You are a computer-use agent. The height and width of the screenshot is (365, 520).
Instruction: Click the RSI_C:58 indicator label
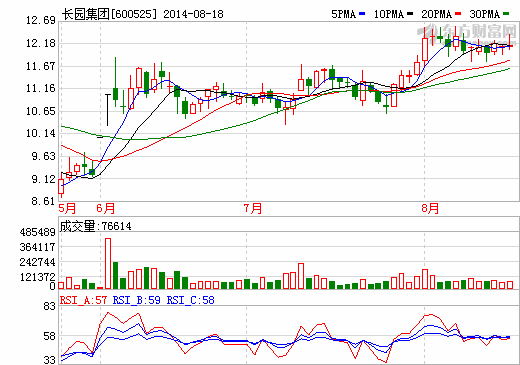(x=191, y=300)
